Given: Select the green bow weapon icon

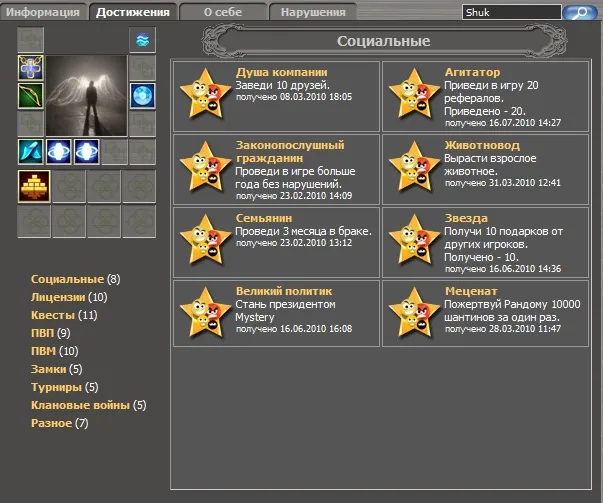Looking at the screenshot, I should [31, 96].
